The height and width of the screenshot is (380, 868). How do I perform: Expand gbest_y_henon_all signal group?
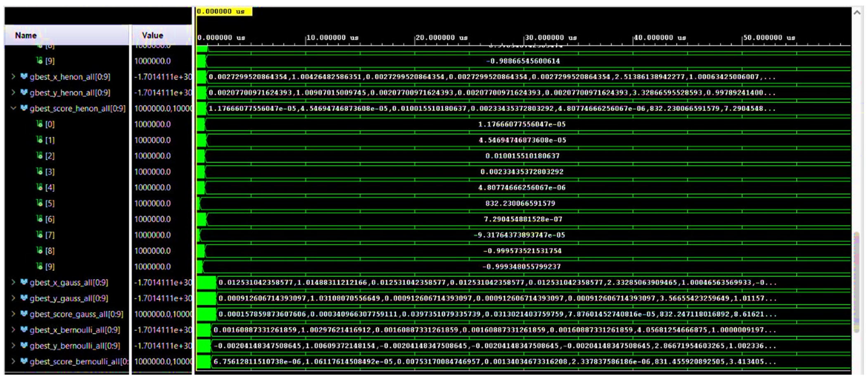pos(13,92)
